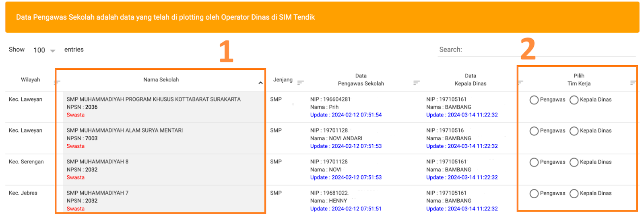Image resolution: width=644 pixels, height=214 pixels.
Task: Sort by the Wilayah column sort icon
Action: (x=57, y=82)
